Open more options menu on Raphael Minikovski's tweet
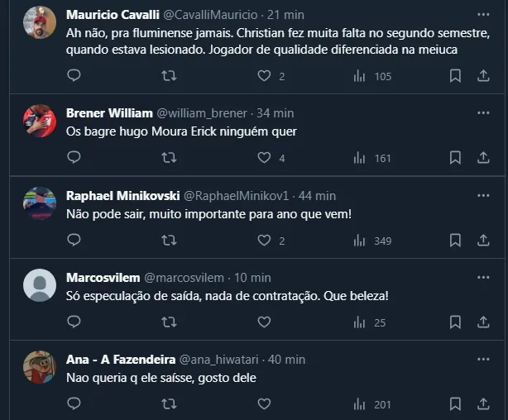This screenshot has height=420, width=508. (x=483, y=195)
